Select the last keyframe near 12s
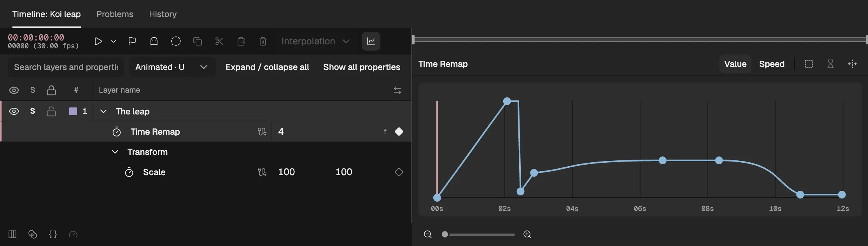This screenshot has height=246, width=868. tap(842, 195)
